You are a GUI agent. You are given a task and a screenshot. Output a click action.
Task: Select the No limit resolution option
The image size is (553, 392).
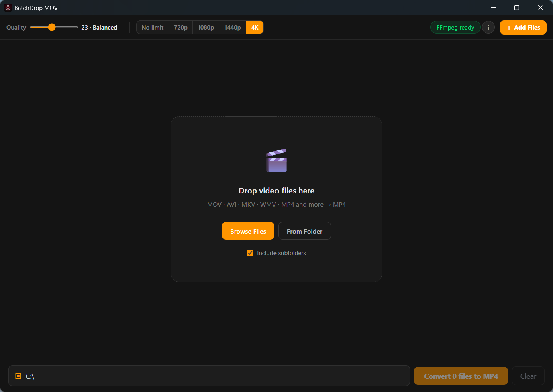tap(153, 28)
